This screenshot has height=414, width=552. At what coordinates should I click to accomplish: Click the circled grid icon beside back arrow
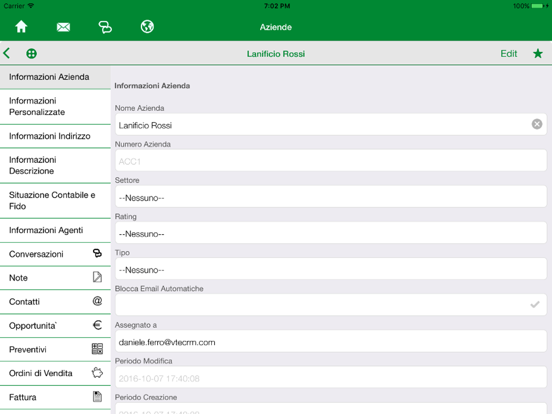click(31, 54)
